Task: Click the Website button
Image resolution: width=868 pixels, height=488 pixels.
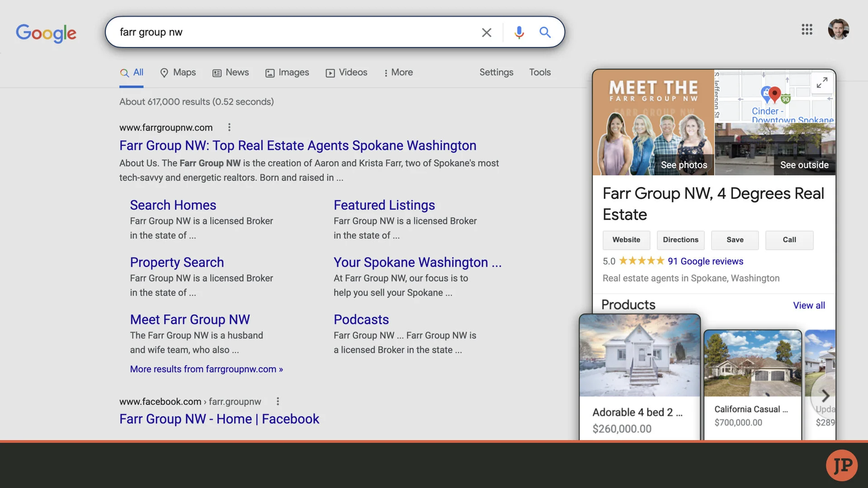Action: click(x=626, y=240)
